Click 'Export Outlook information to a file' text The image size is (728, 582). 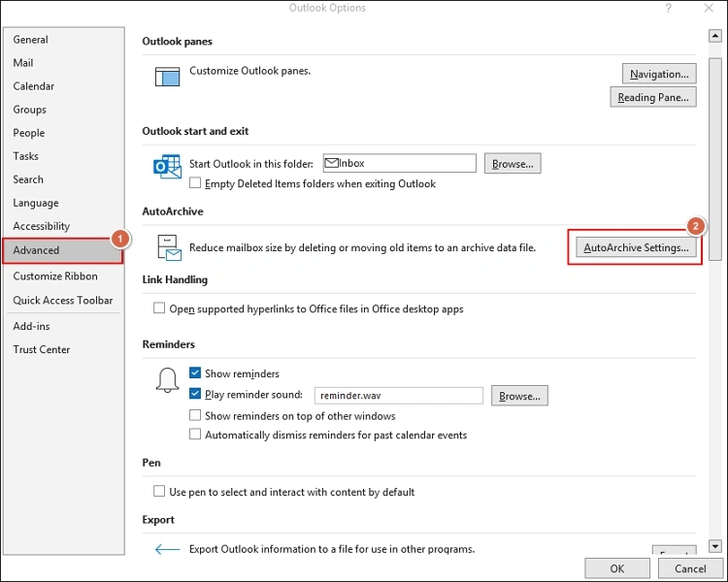click(x=332, y=549)
